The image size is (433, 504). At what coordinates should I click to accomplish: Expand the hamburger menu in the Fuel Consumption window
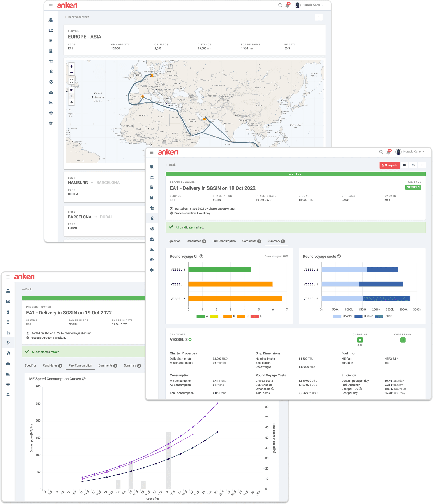8,277
